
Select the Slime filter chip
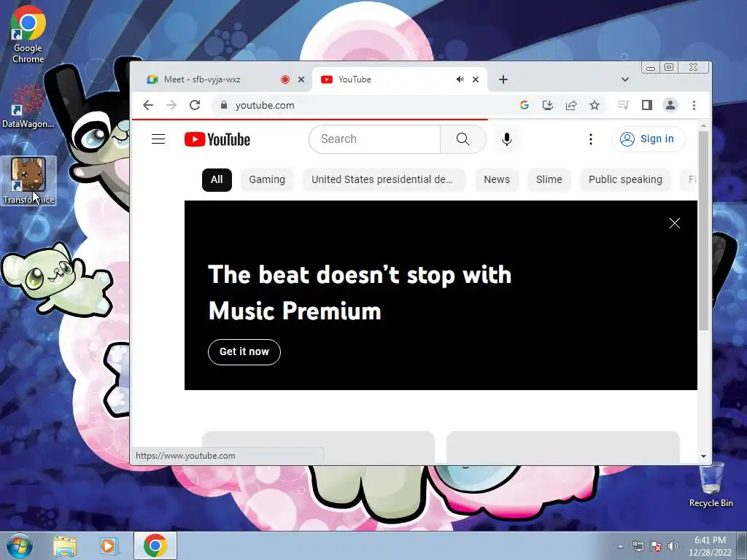click(x=549, y=180)
